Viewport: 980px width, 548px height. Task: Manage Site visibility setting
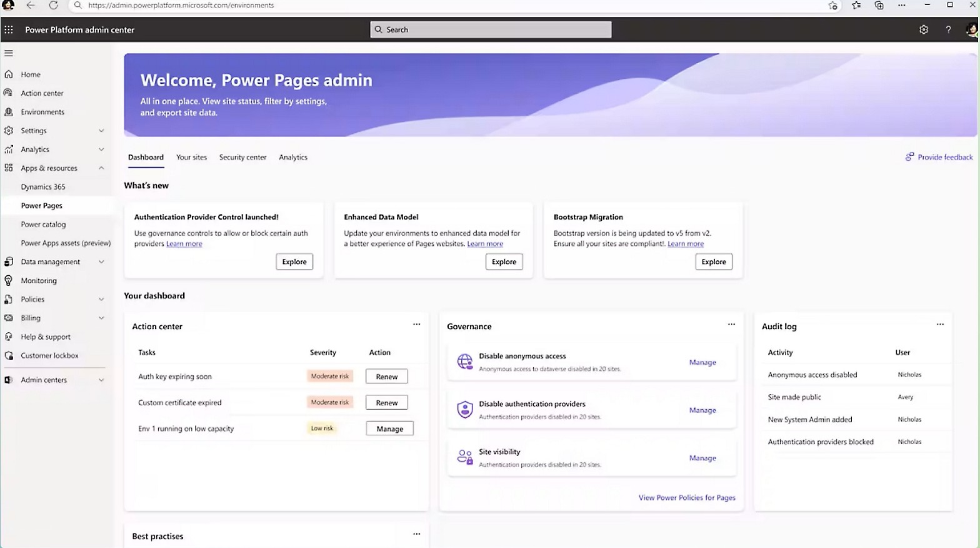[702, 458]
